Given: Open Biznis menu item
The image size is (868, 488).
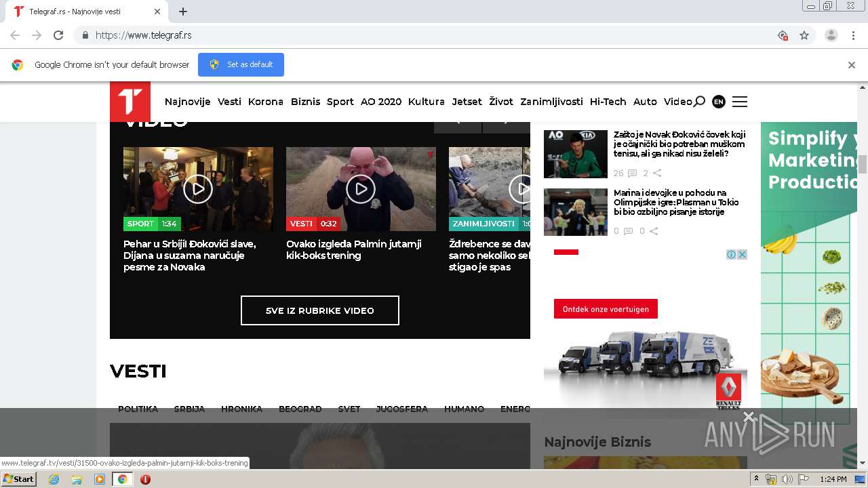Looking at the screenshot, I should coord(305,102).
